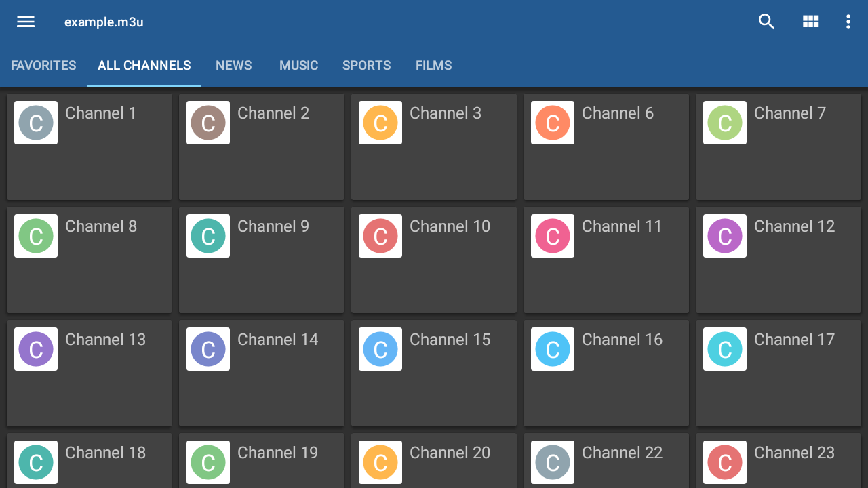
Task: Click the green Channel 7 logo
Action: (x=724, y=123)
